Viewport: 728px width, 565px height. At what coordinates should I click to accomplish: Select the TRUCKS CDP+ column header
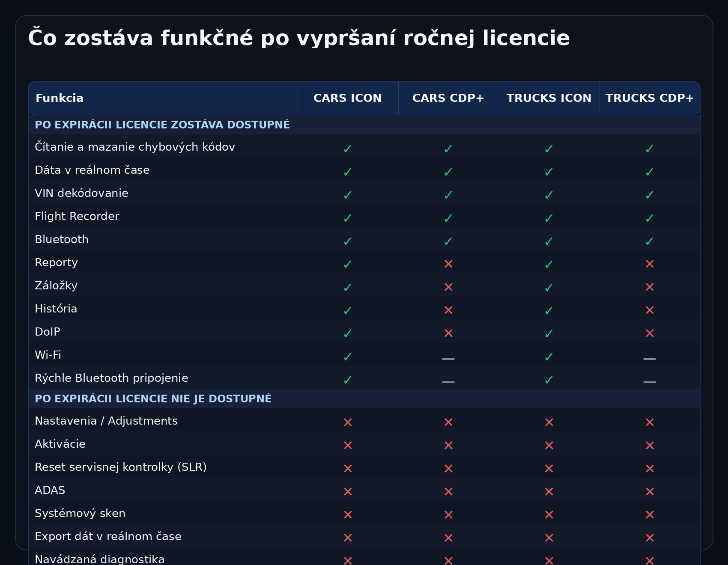tap(649, 98)
